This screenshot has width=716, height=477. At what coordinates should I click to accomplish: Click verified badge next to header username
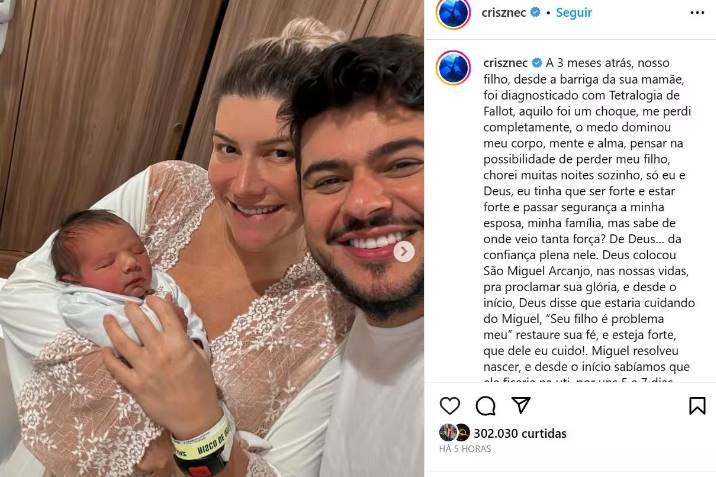coord(535,12)
